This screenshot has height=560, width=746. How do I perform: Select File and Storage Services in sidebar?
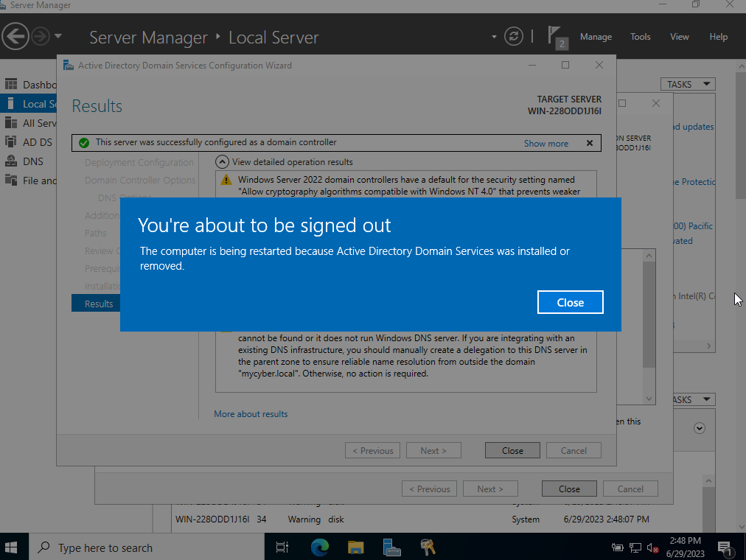tap(29, 181)
